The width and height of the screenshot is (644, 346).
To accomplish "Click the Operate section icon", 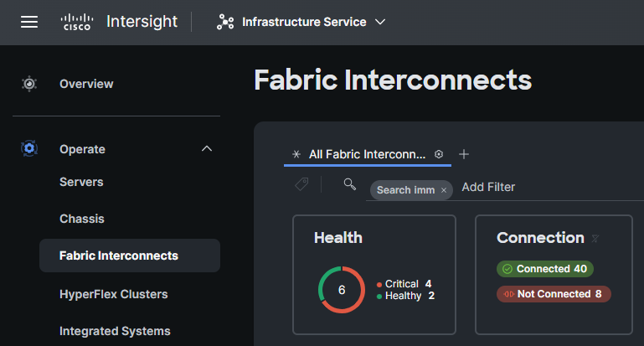I will point(29,148).
